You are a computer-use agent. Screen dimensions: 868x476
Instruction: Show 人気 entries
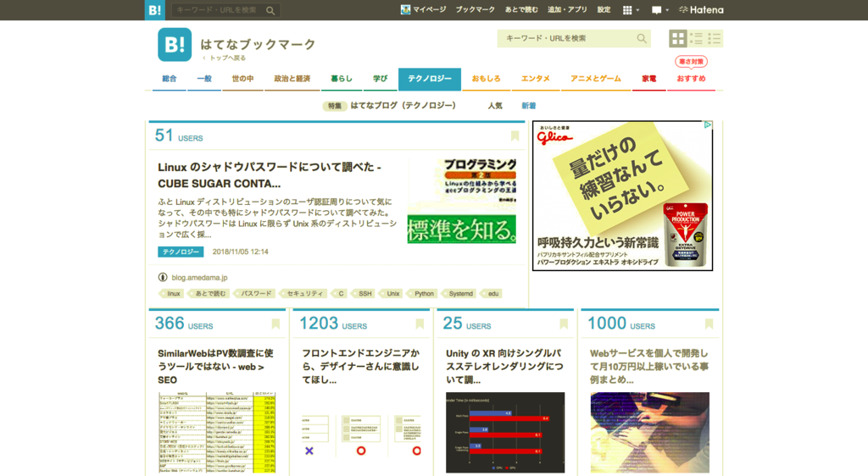[495, 106]
